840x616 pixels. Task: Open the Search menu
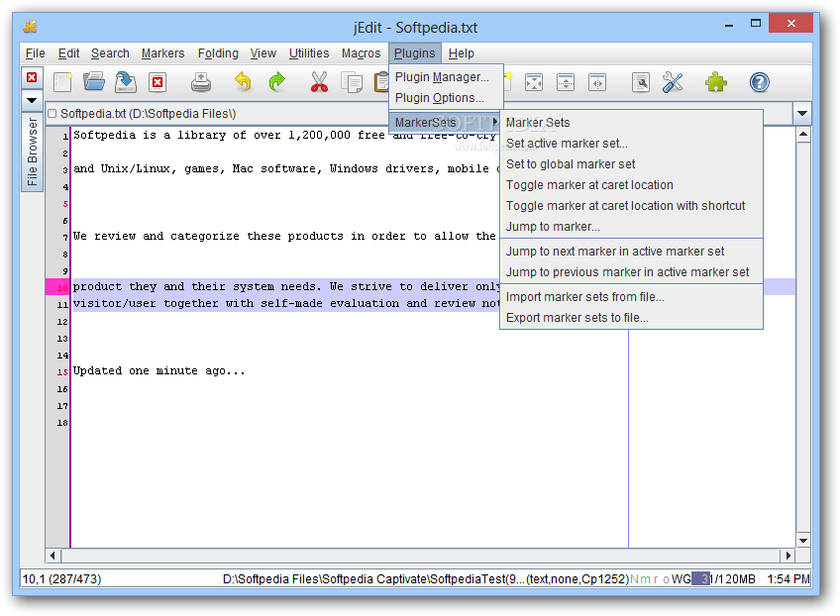(110, 53)
